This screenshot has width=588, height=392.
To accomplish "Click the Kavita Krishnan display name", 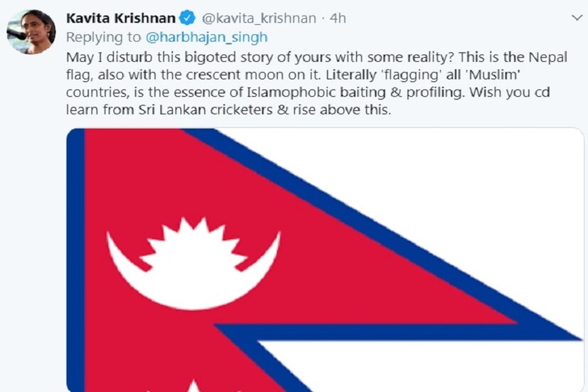I will tap(120, 18).
